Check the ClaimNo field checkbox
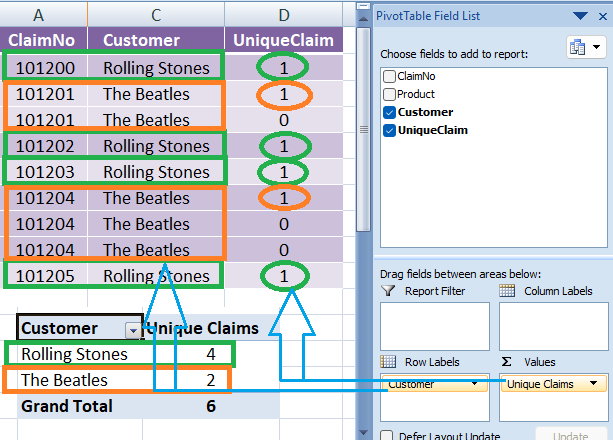 [390, 76]
